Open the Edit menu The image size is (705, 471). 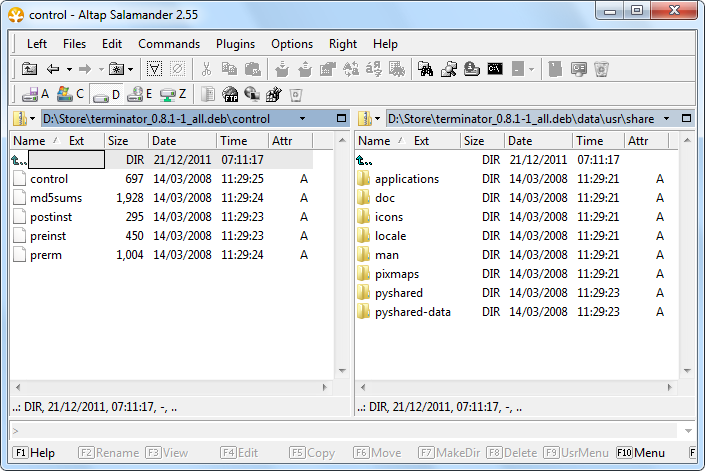(112, 44)
